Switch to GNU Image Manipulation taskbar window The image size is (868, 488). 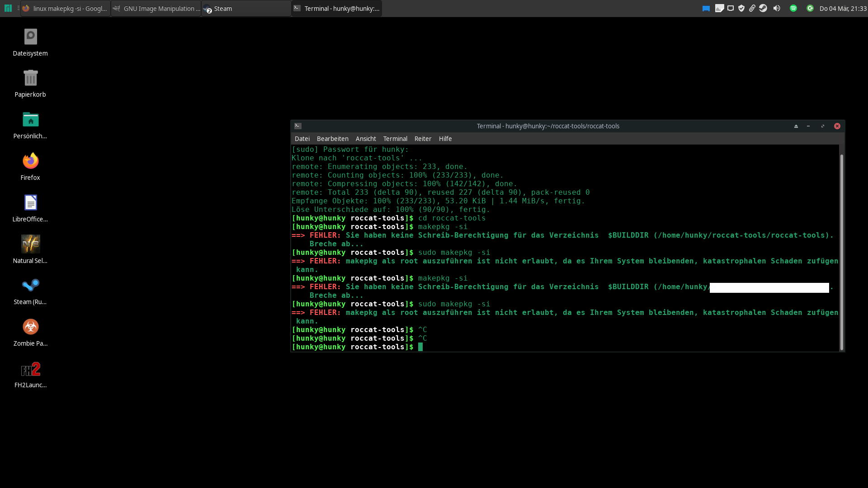[x=156, y=9]
